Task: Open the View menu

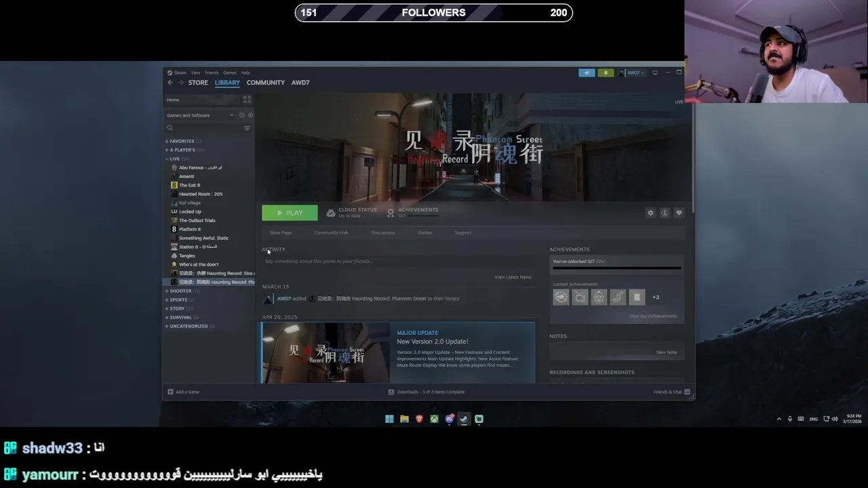Action: point(195,73)
